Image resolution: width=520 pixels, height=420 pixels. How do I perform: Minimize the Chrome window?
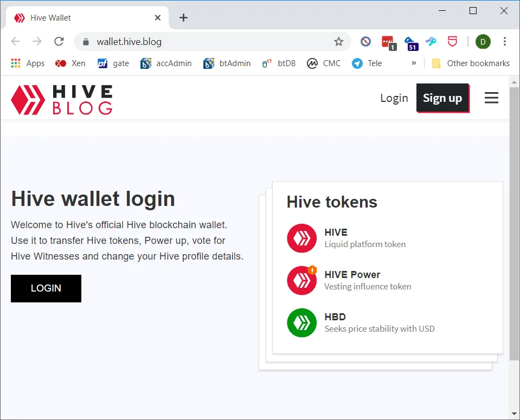tap(442, 11)
